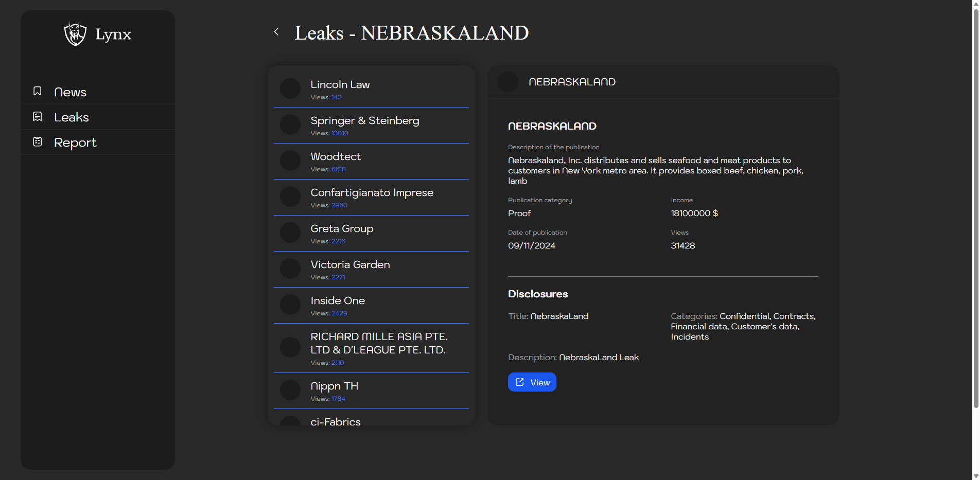Open the Confartigianato Imprese leak
The width and height of the screenshot is (980, 480).
(372, 193)
